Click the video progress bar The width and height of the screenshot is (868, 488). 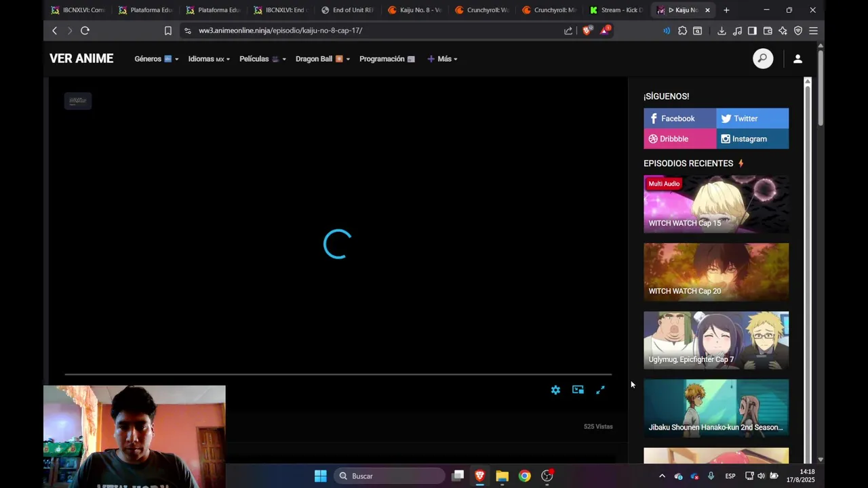[338, 374]
